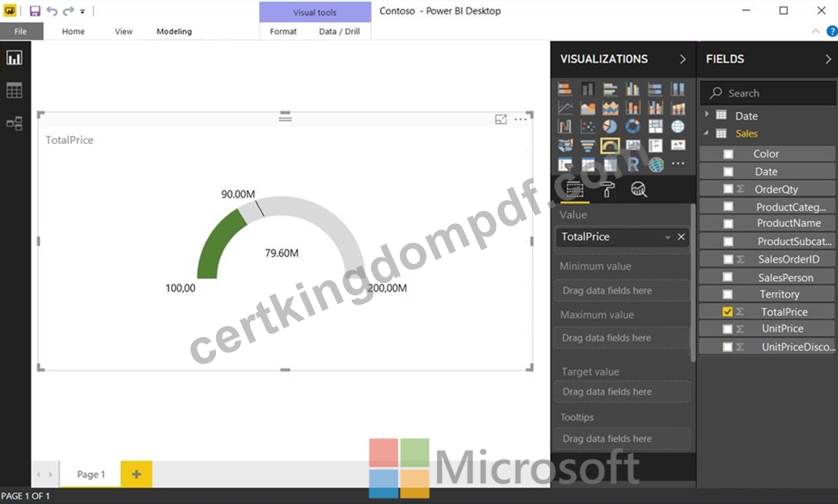Image resolution: width=838 pixels, height=504 pixels.
Task: Select the Clustered bar chart visual
Action: pos(610,89)
